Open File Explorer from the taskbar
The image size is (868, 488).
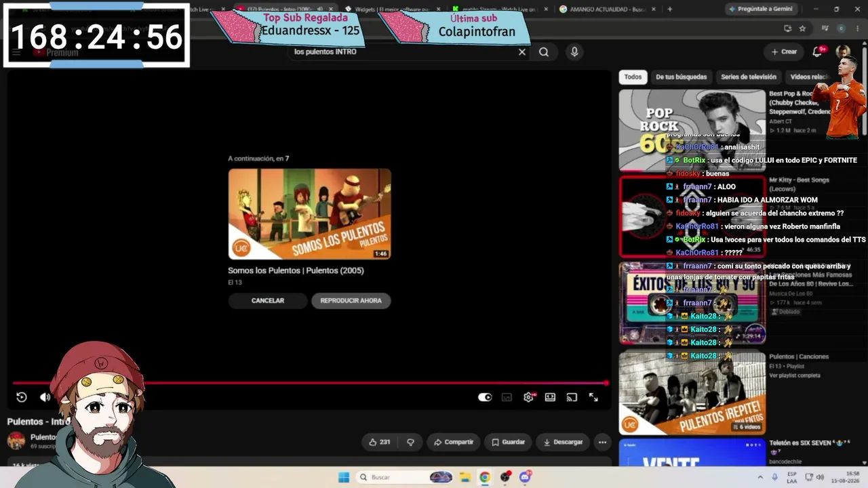pyautogui.click(x=465, y=477)
